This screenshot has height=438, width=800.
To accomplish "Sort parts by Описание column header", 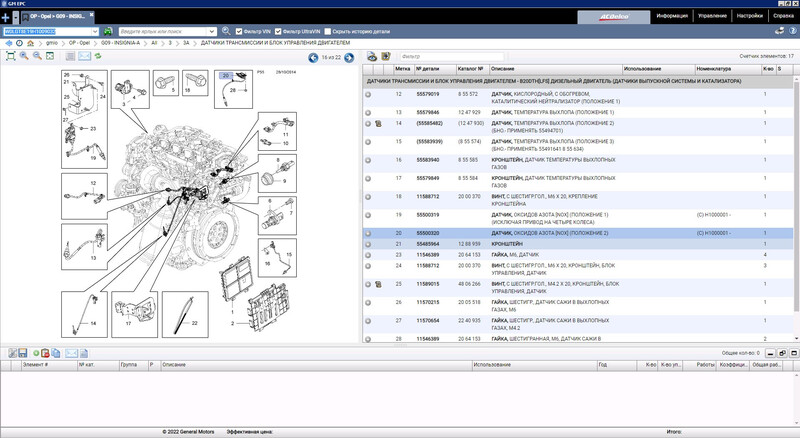I will coord(555,68).
